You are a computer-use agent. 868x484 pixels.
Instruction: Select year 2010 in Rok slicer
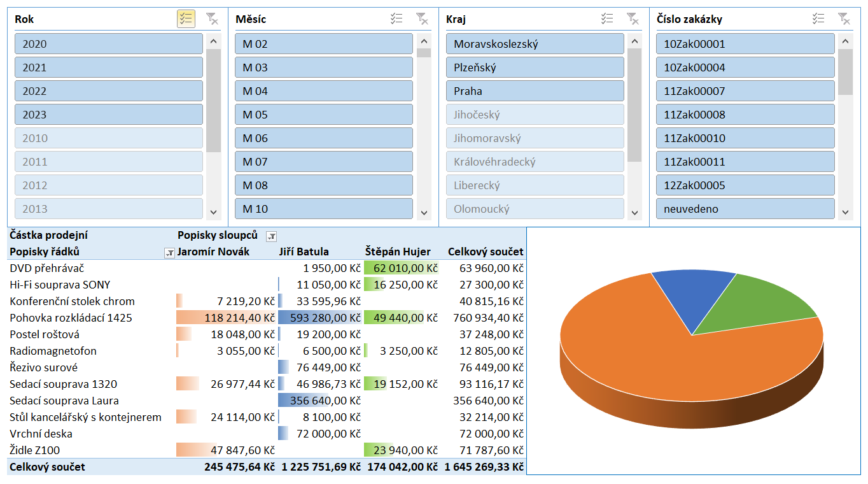tap(109, 138)
